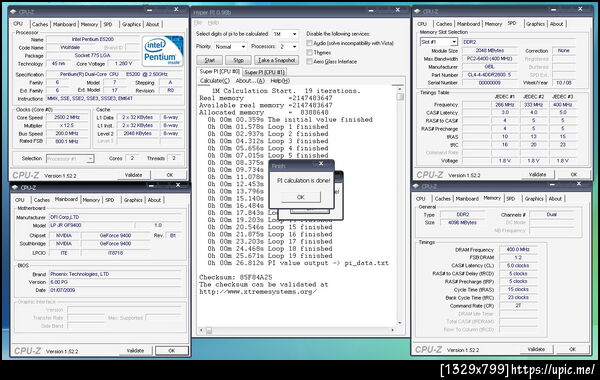
Task: Click Validate in the Processor info CPU-Z window
Action: (x=134, y=175)
